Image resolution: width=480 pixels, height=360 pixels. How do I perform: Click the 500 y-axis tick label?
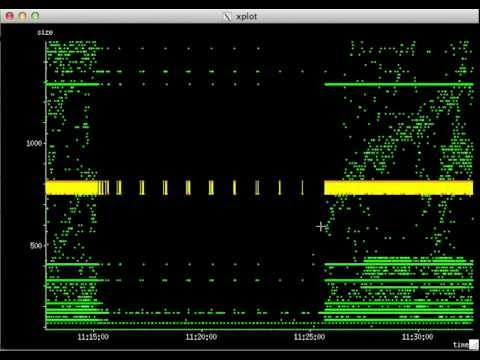[x=36, y=246]
